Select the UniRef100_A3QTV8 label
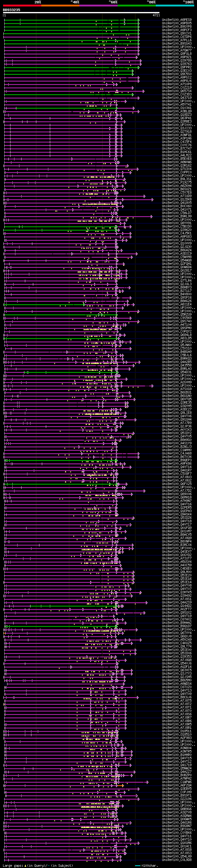 click(177, 812)
